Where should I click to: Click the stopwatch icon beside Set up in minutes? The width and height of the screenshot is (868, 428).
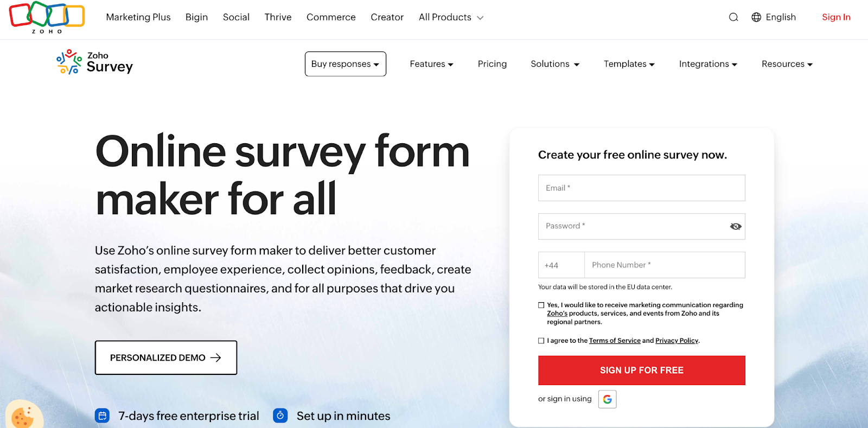tap(280, 416)
